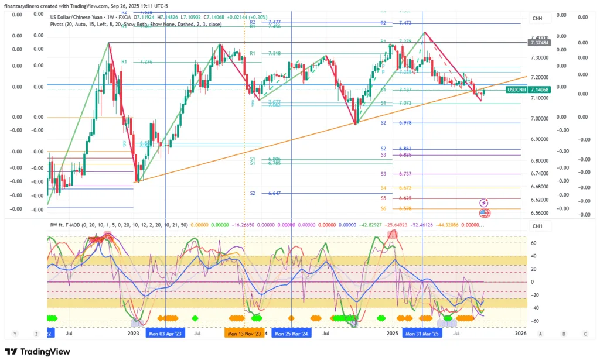Click the C scale icon at bottom right

tap(585, 334)
